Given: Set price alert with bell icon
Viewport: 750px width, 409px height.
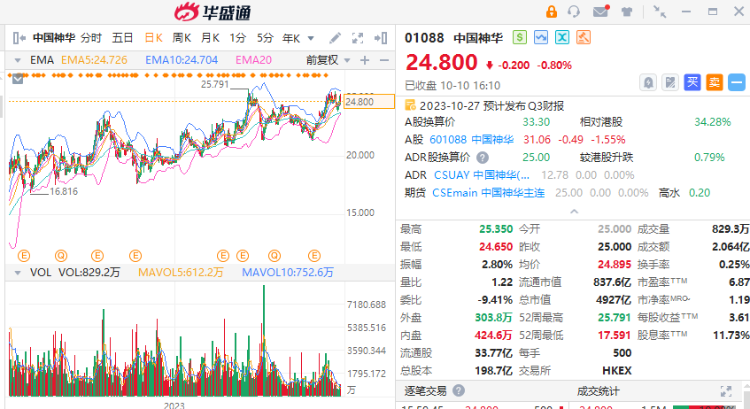Looking at the screenshot, I should 648,83.
